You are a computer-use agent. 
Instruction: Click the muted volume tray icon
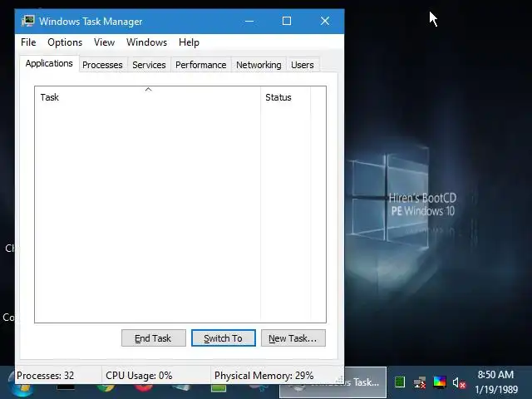pos(459,382)
